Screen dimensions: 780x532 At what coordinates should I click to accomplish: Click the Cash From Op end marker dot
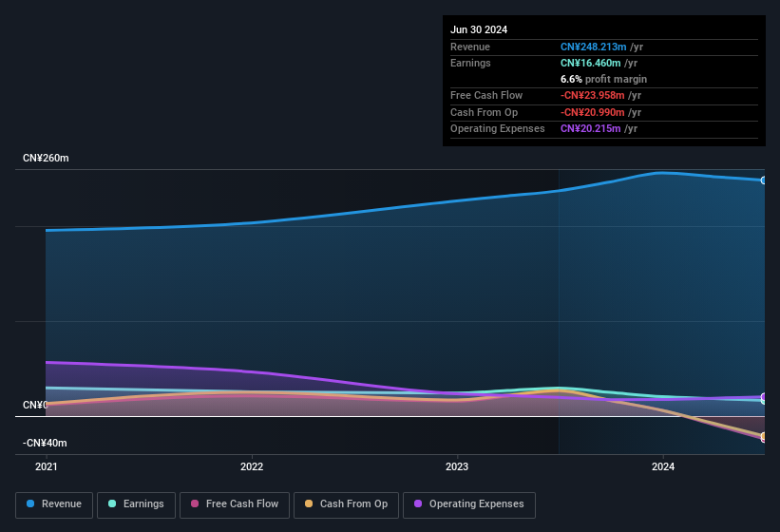764,436
